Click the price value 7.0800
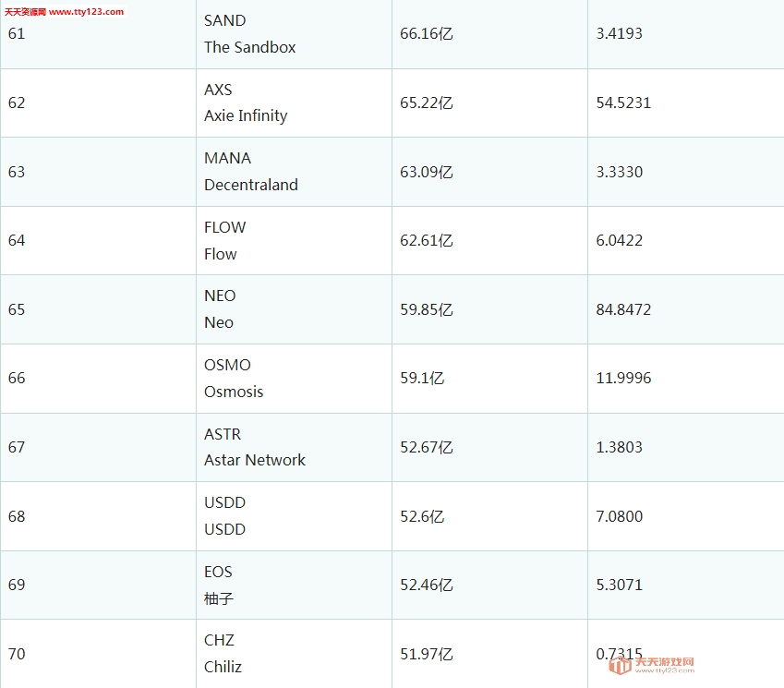 click(619, 516)
